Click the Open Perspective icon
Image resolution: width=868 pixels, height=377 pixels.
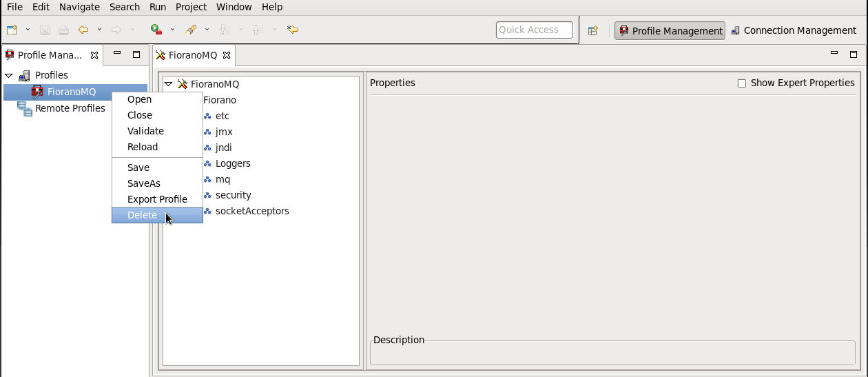592,30
